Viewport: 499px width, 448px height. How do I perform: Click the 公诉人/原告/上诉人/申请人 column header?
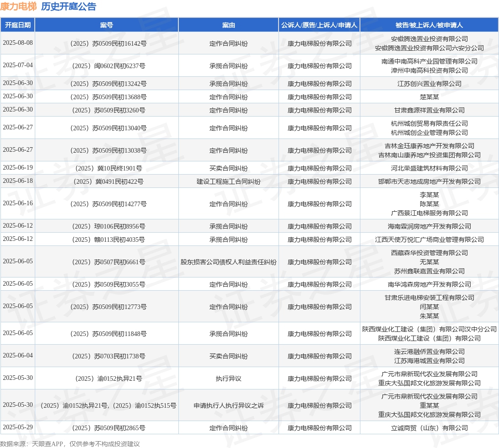click(x=319, y=25)
